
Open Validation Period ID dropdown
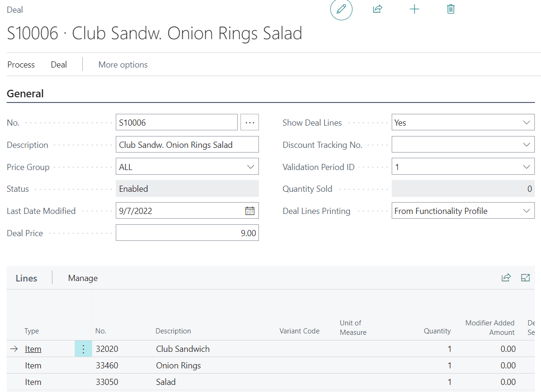click(x=526, y=167)
